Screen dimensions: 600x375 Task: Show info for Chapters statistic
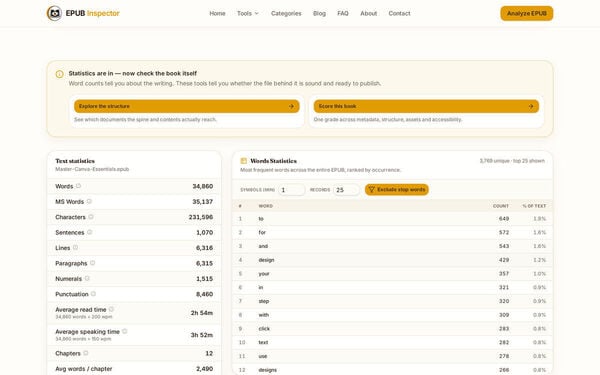tap(86, 353)
